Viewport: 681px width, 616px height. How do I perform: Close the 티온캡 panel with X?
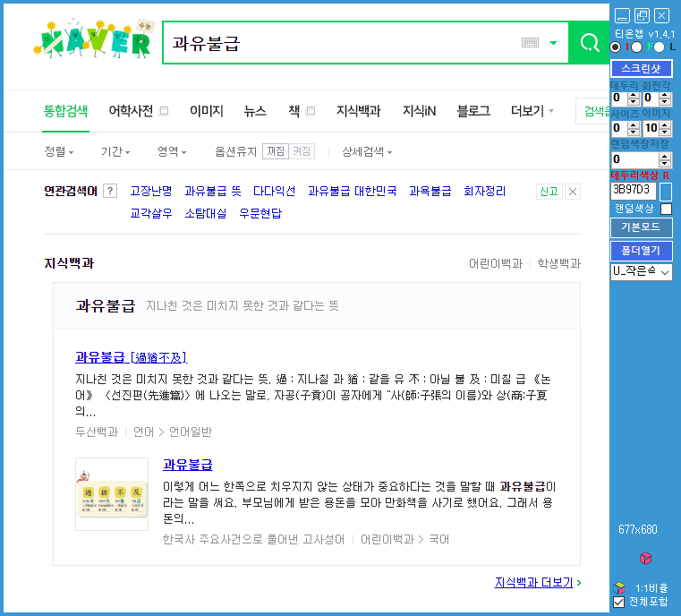[x=661, y=16]
